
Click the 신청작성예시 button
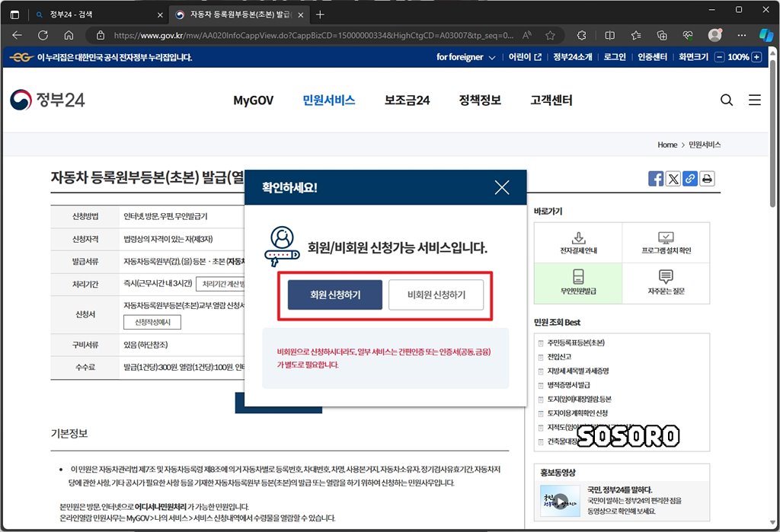point(152,322)
